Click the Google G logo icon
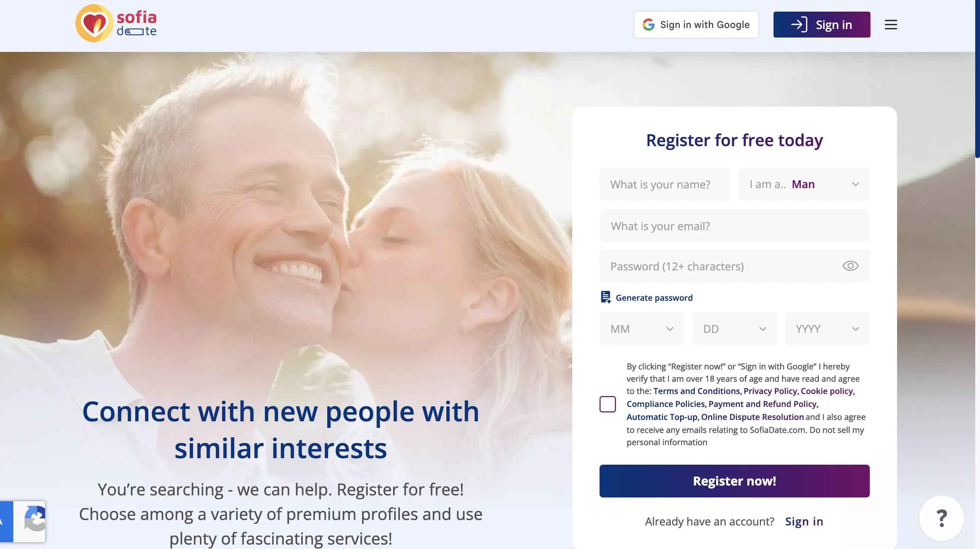Screen dimensions: 980x549 (x=648, y=25)
